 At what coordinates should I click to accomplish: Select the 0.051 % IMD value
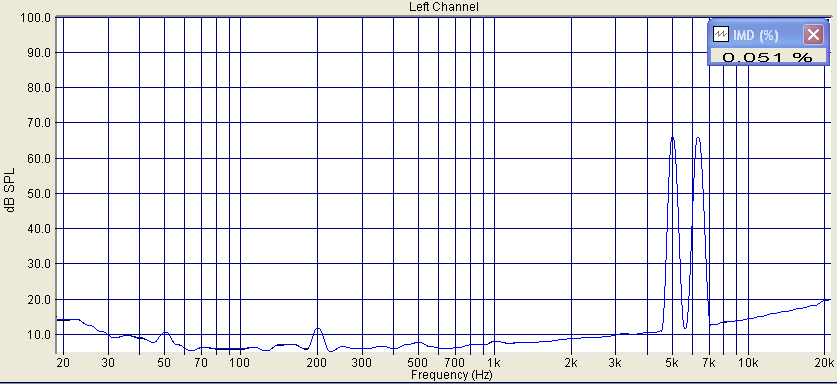click(x=767, y=57)
